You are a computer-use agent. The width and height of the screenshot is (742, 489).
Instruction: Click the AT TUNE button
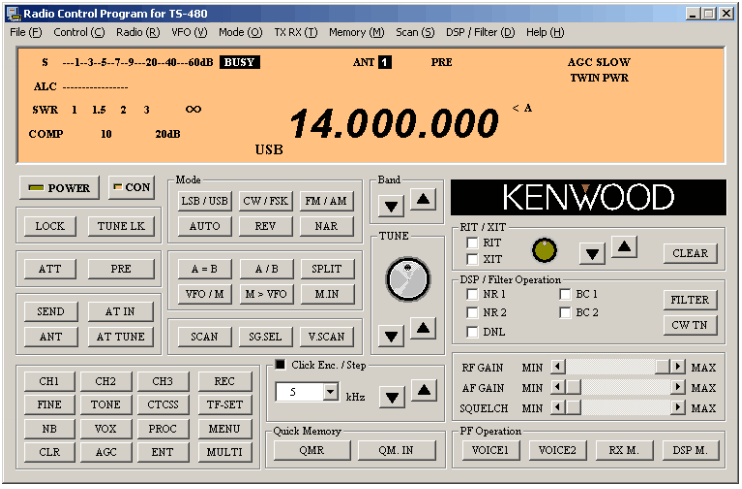pos(121,337)
